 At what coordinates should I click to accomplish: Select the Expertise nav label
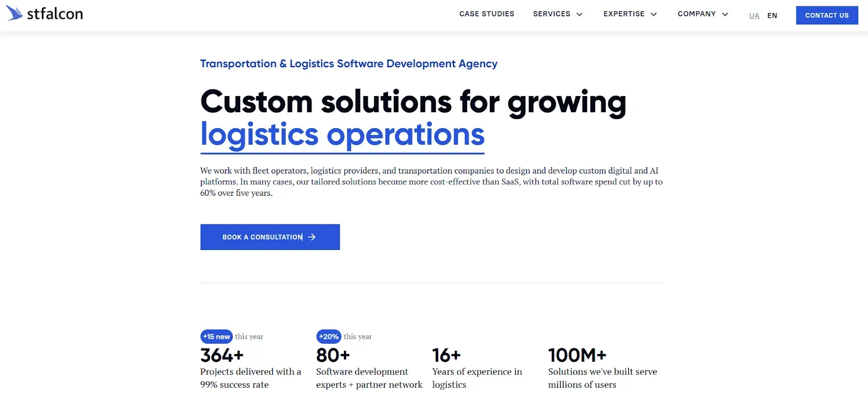point(624,14)
